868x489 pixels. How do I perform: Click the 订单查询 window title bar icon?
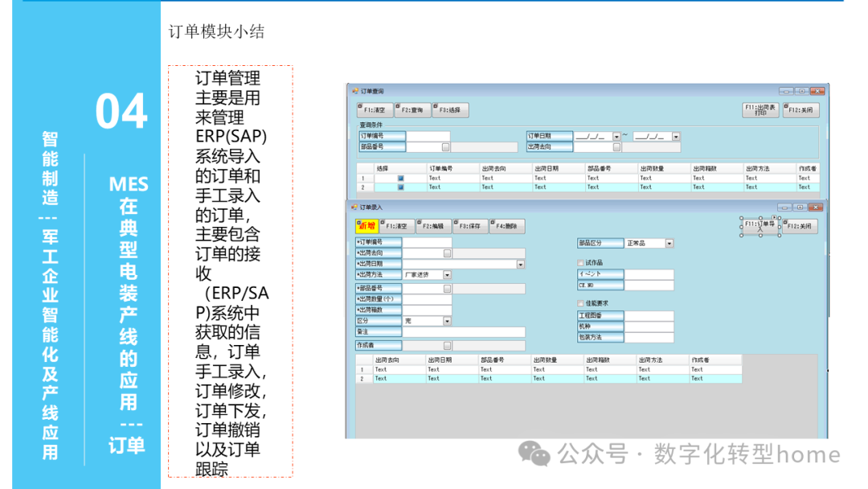pos(354,88)
